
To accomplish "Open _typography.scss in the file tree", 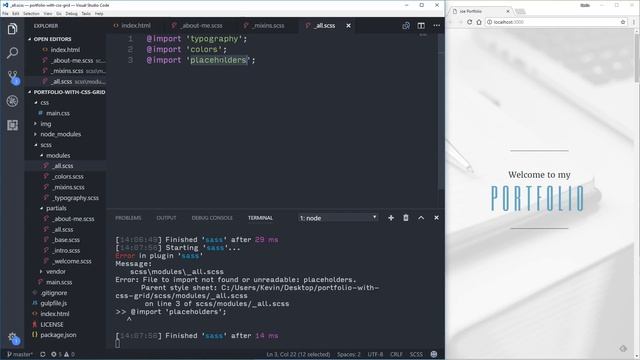I will (x=76, y=198).
